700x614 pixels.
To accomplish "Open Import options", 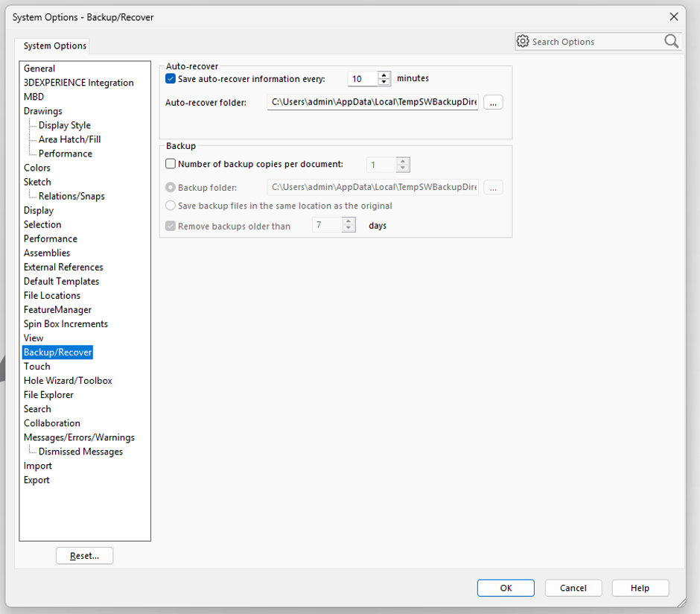I will 38,466.
